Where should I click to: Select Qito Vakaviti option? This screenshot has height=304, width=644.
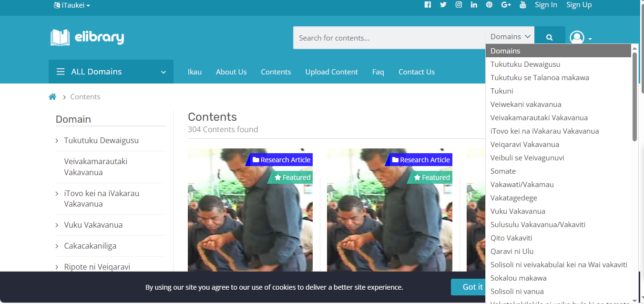558,238
